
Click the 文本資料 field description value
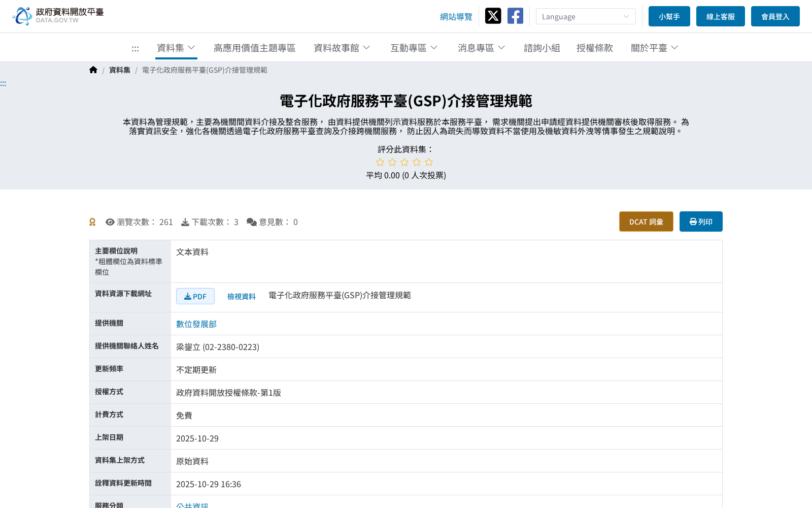[x=192, y=252]
